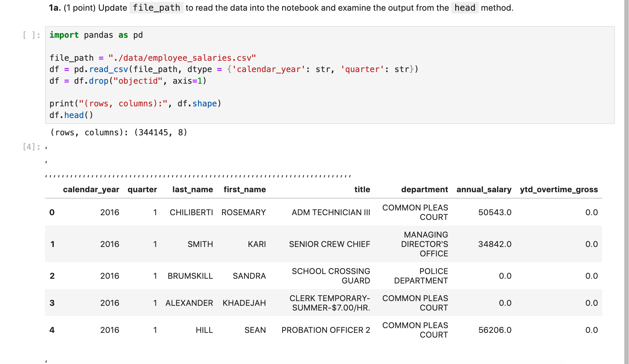
Task: Select the department column header
Action: [424, 189]
